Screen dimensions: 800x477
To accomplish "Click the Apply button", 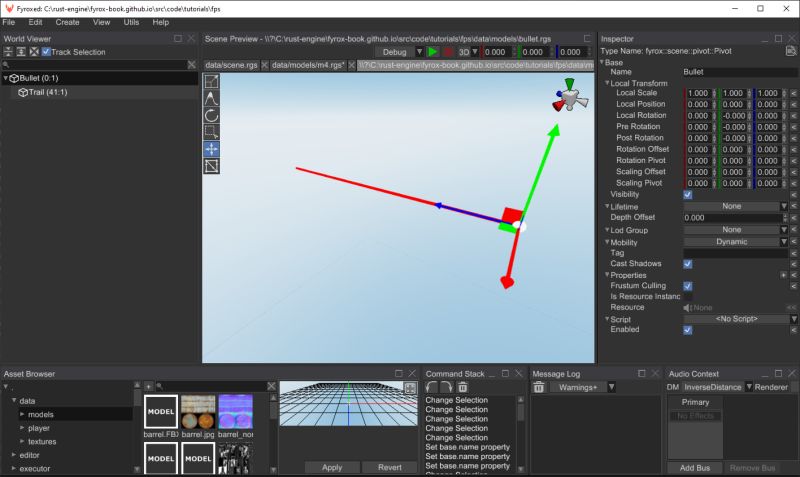I will click(x=332, y=467).
